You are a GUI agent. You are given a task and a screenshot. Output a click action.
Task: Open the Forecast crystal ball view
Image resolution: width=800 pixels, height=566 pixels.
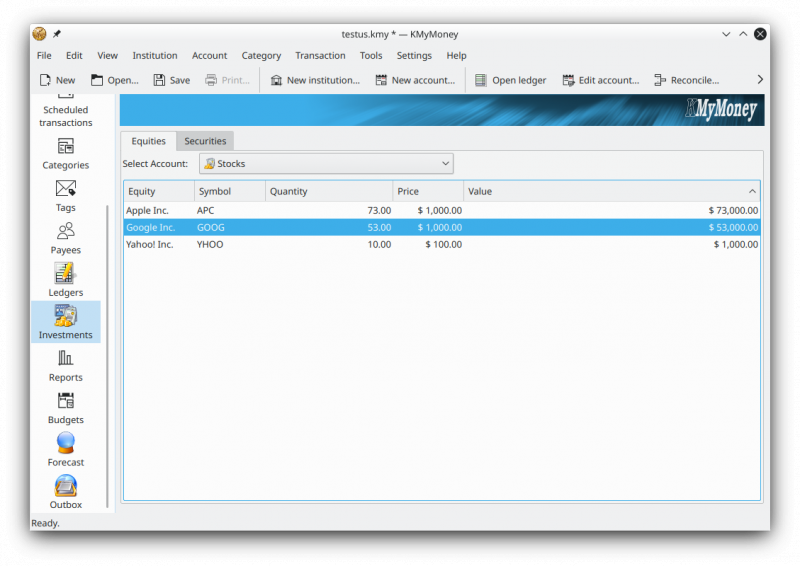pyautogui.click(x=65, y=451)
